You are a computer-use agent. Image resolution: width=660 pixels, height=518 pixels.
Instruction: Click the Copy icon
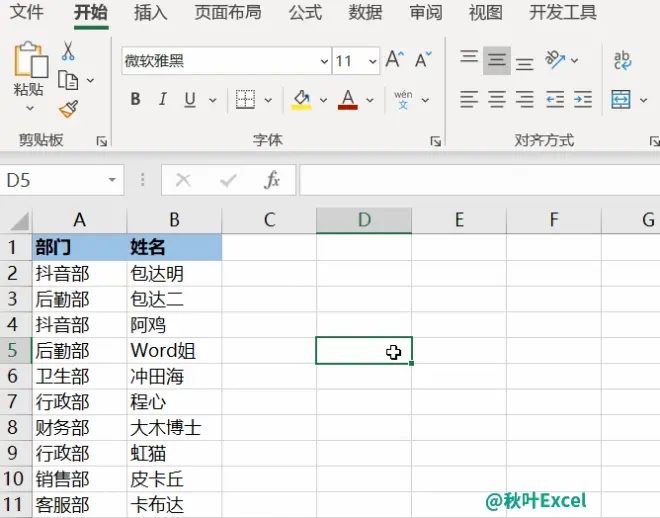point(68,80)
